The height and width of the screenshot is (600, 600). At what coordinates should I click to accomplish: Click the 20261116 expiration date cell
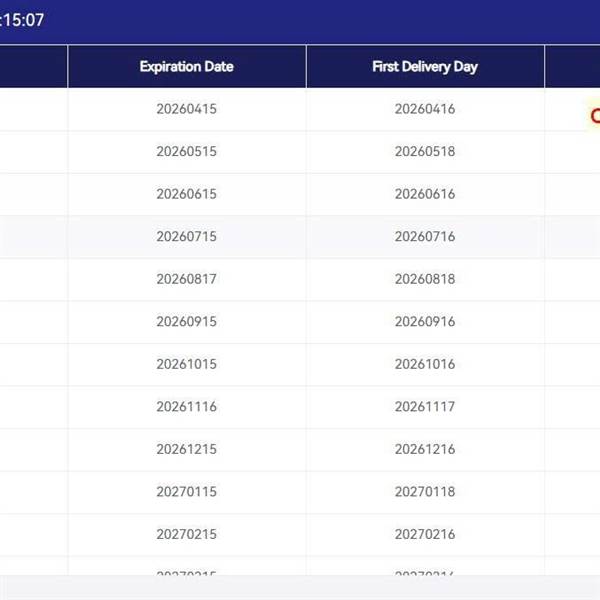pyautogui.click(x=186, y=407)
